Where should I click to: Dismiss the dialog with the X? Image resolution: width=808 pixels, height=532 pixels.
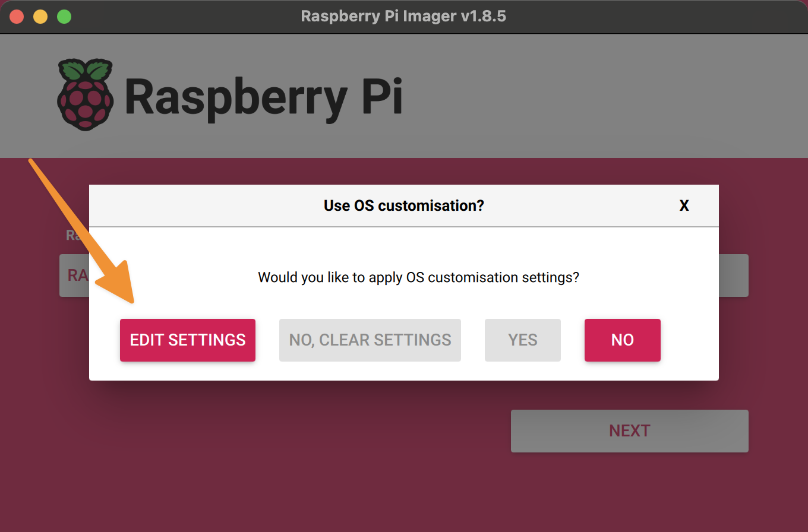pyautogui.click(x=684, y=205)
